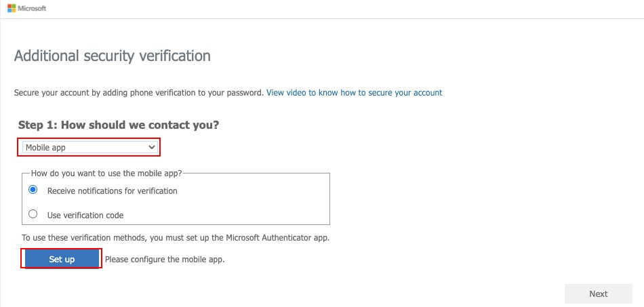Click the 'Receive notifications for verification' label text
644x307 pixels.
point(112,191)
